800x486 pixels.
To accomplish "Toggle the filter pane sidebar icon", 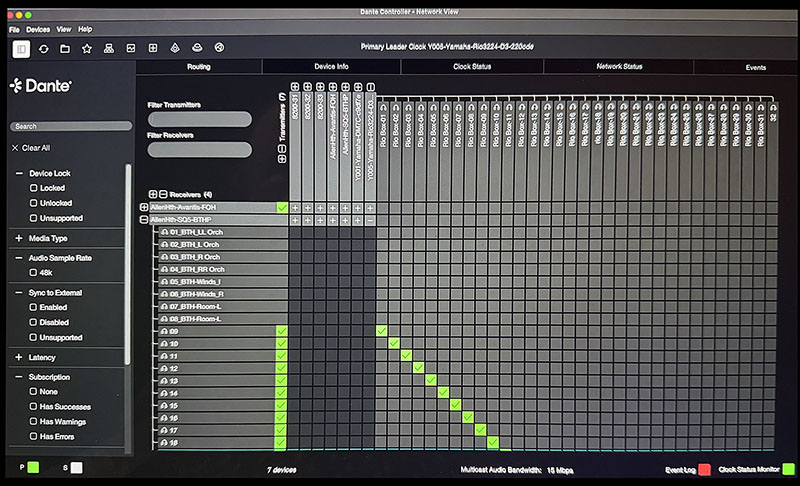I will [21, 49].
